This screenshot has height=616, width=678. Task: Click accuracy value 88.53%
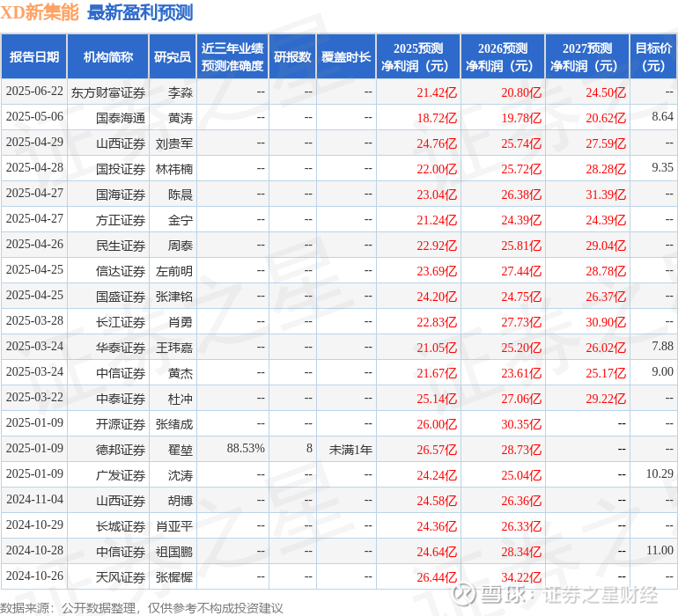(246, 448)
